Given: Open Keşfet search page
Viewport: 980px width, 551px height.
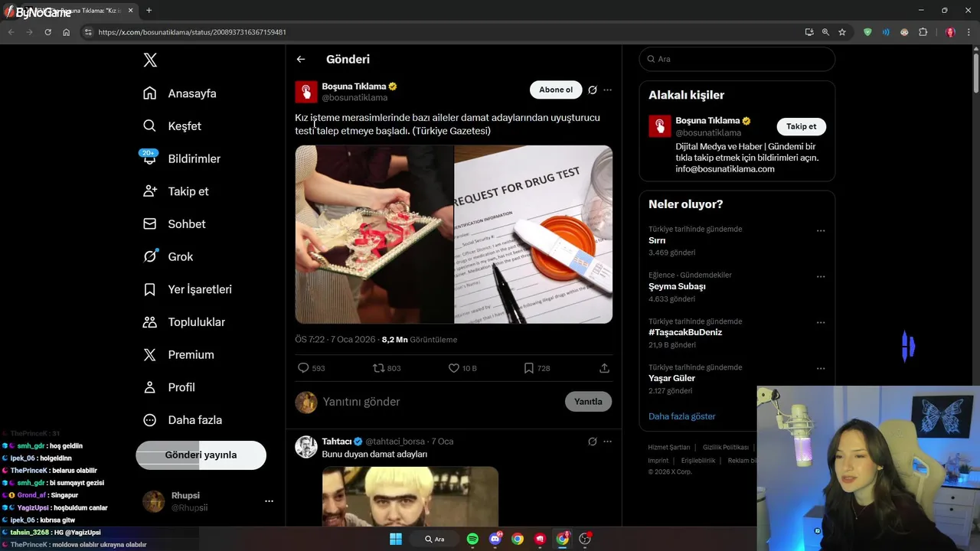Looking at the screenshot, I should pos(172,126).
